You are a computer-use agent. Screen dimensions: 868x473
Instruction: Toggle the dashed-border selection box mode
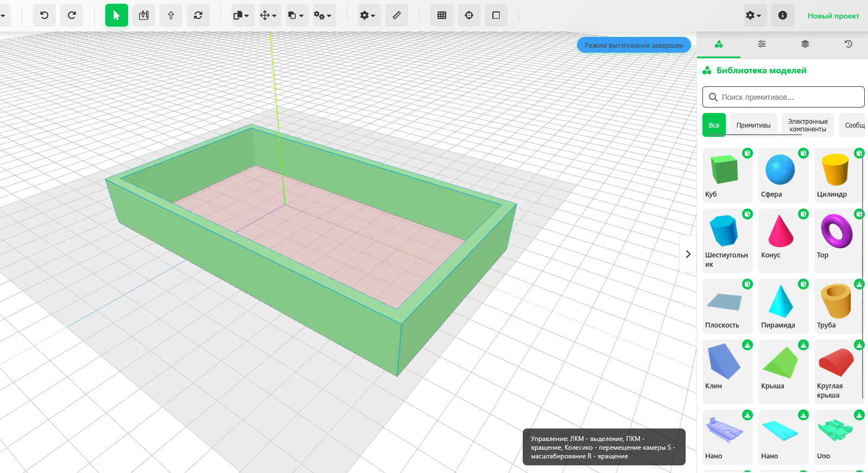(496, 15)
